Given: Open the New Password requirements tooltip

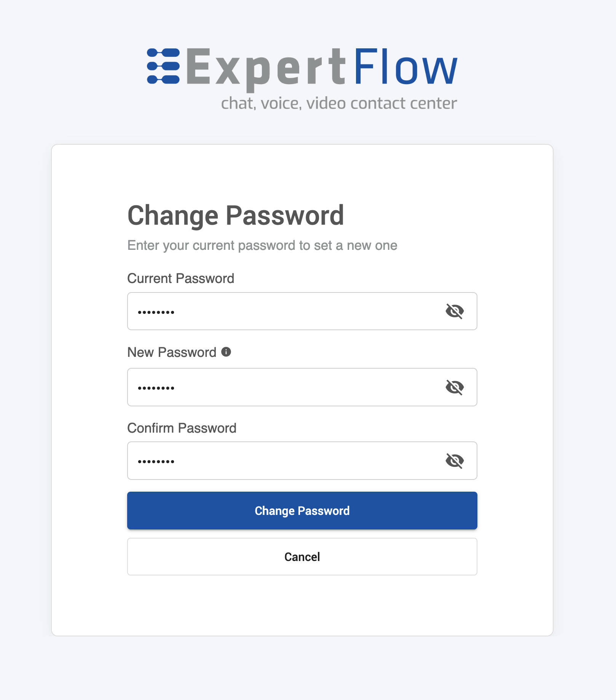Looking at the screenshot, I should [x=226, y=352].
